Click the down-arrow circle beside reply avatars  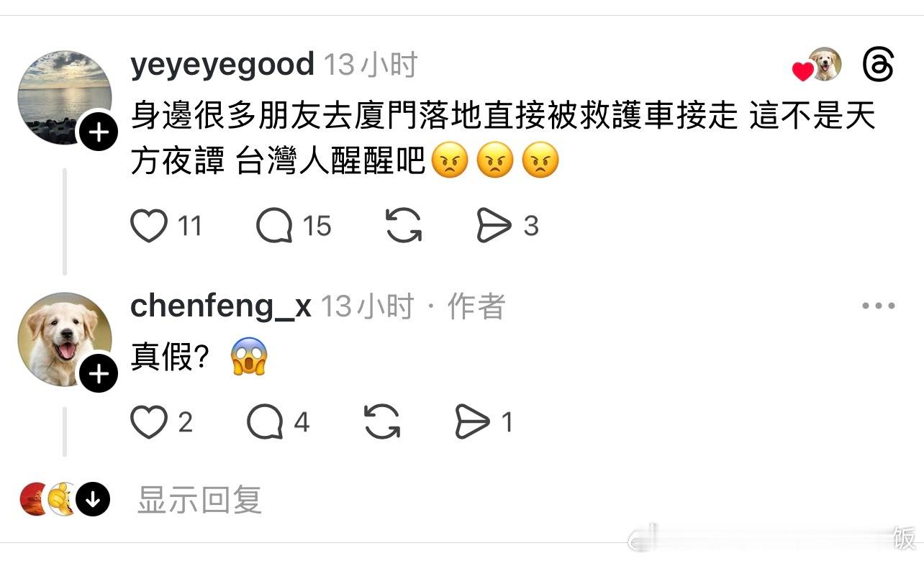point(93,499)
